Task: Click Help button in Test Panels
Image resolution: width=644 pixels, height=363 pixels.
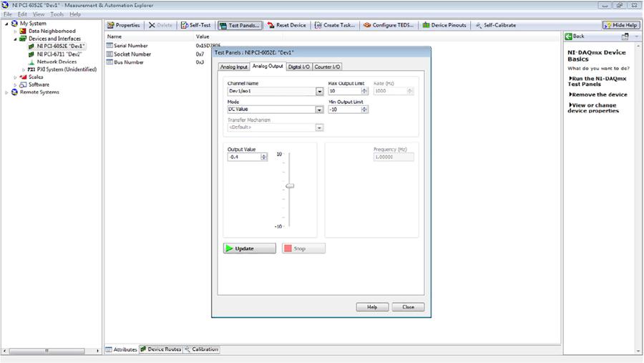Action: tap(372, 307)
